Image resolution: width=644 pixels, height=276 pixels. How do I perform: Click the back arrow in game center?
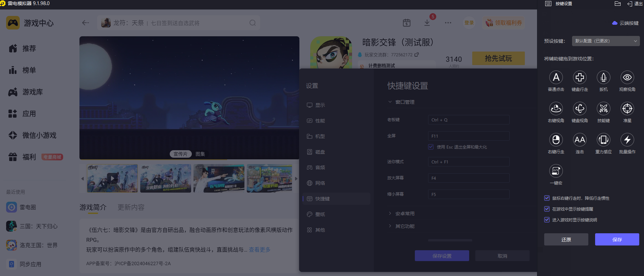click(x=86, y=23)
